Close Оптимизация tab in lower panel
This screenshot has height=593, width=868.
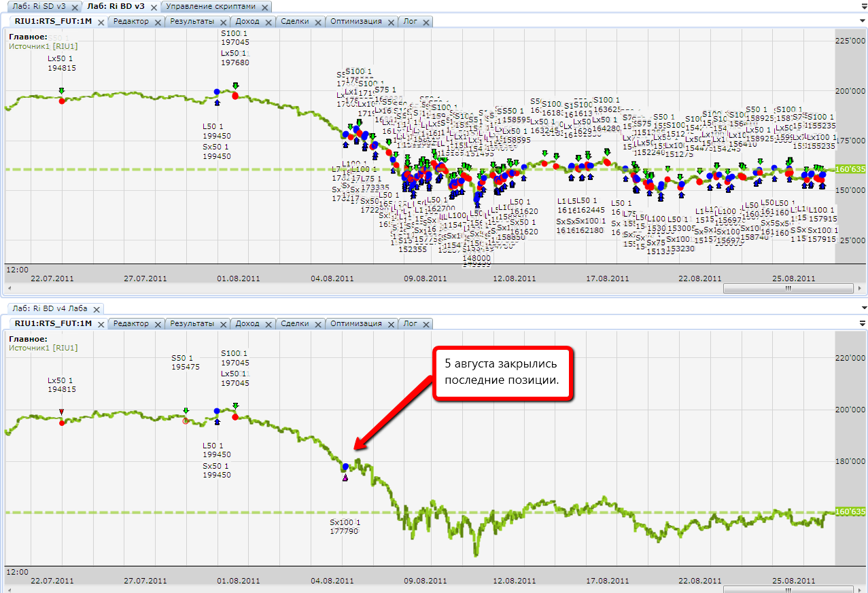click(x=390, y=325)
